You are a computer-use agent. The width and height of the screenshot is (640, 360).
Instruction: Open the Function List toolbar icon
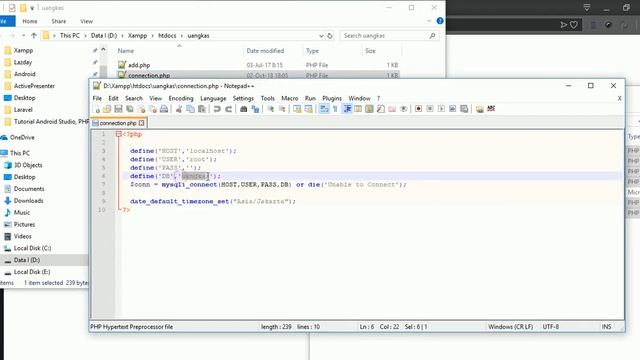coord(381,109)
